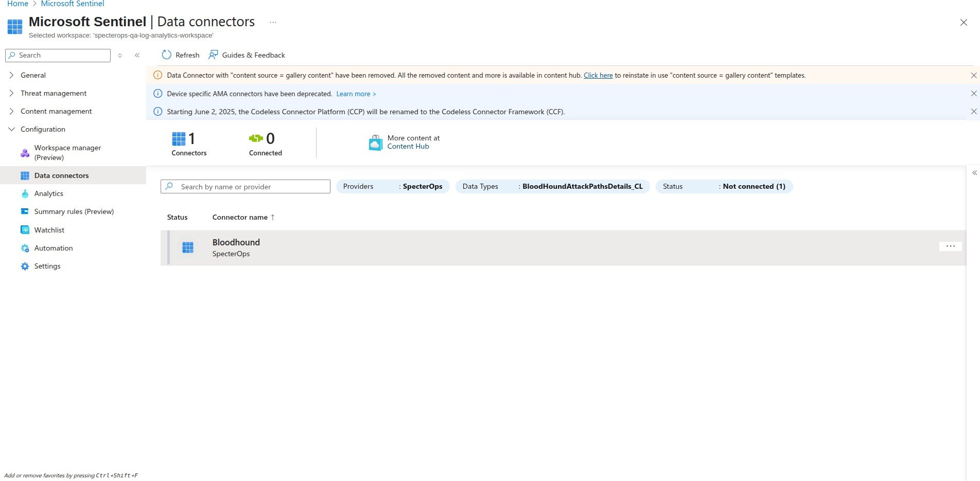Viewport: 980px width, 481px height.
Task: Click the 'Click here' link in the warning banner
Action: click(x=598, y=75)
